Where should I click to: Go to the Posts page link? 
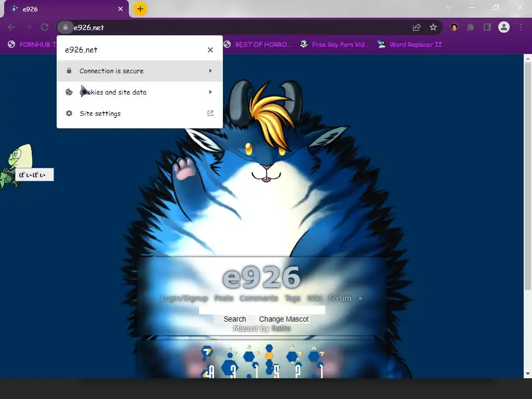click(x=224, y=298)
